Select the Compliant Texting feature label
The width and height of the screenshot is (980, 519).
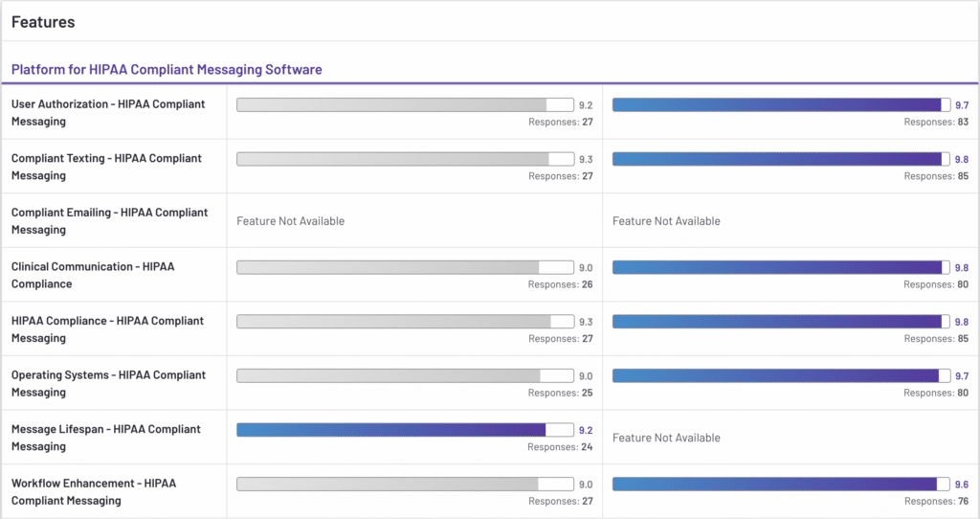coord(106,167)
